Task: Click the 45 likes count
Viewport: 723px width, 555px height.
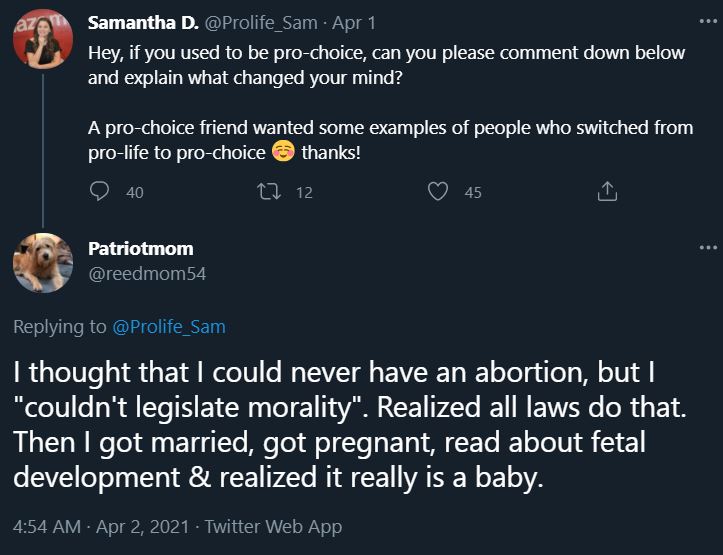Action: [473, 192]
